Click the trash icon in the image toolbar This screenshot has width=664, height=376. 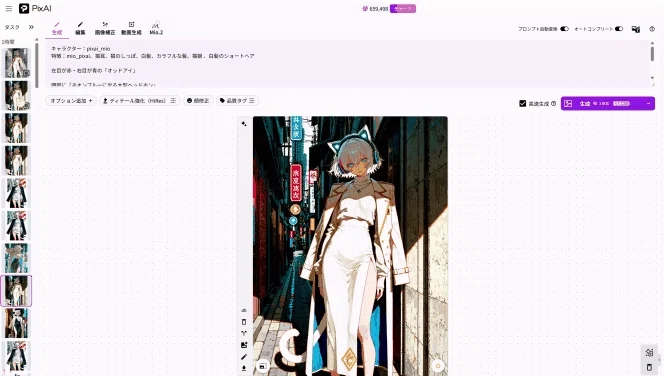[x=244, y=322]
